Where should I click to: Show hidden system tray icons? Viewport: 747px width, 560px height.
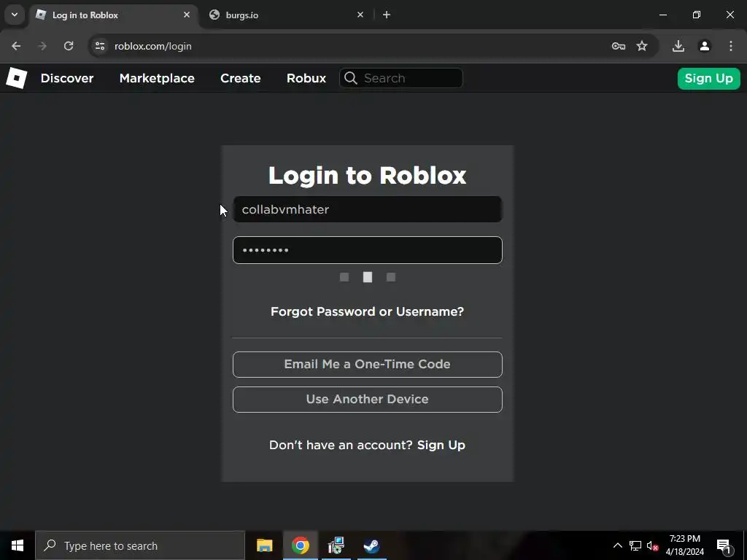[x=617, y=545]
